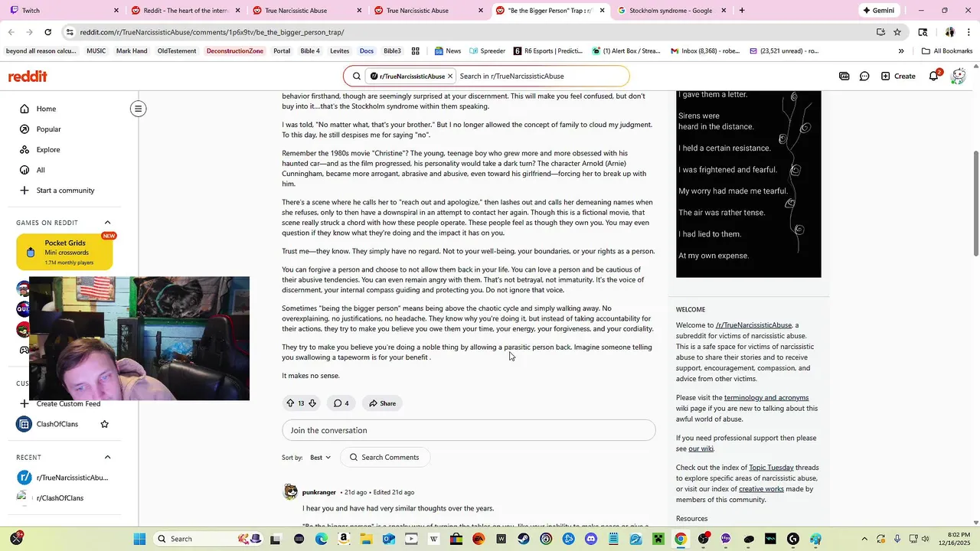The height and width of the screenshot is (551, 980).
Task: Open punkranger's user profile
Action: 319,492
